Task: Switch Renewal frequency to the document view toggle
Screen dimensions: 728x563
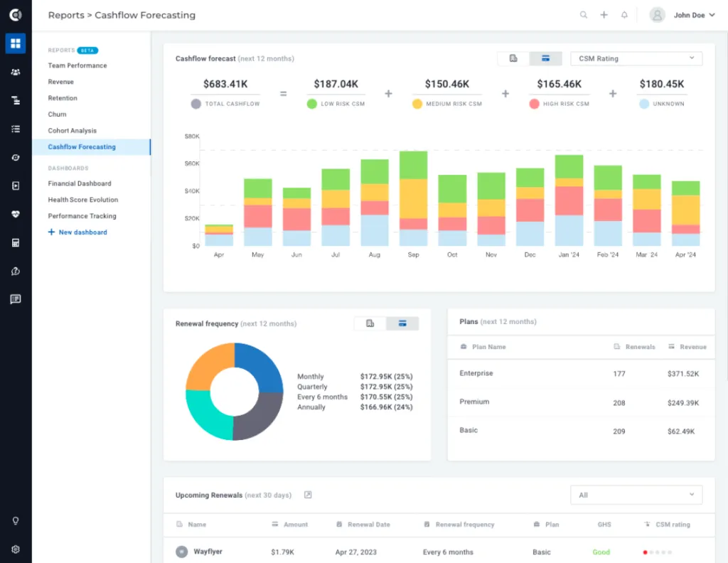Action: click(370, 323)
